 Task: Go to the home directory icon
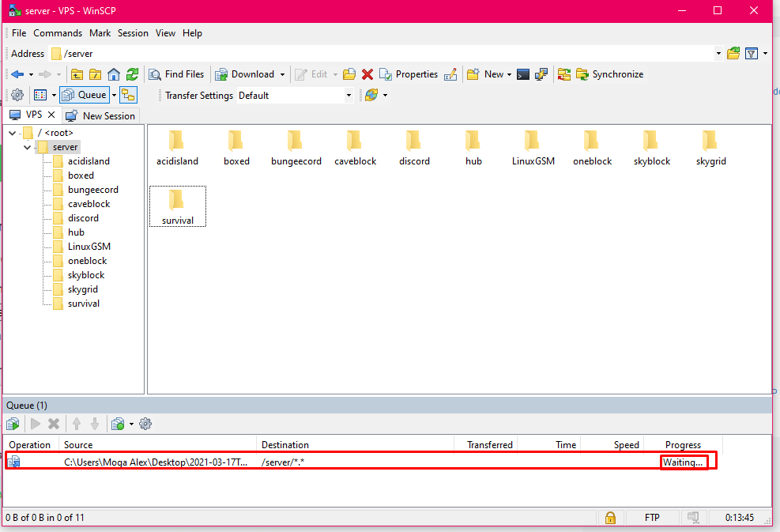(114, 74)
